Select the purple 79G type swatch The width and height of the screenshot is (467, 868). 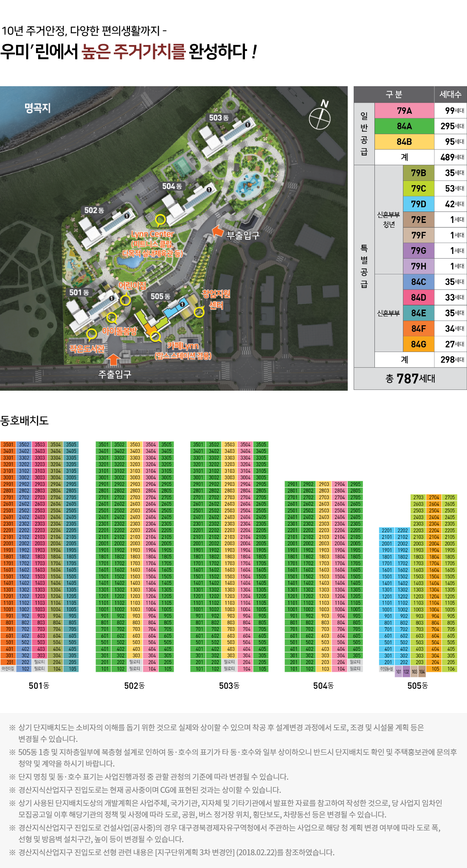tap(418, 251)
